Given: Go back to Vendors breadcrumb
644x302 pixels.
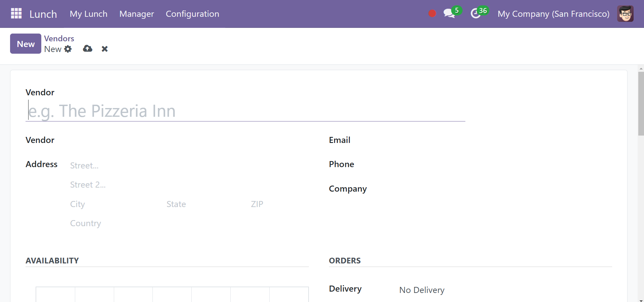Looking at the screenshot, I should pos(59,39).
